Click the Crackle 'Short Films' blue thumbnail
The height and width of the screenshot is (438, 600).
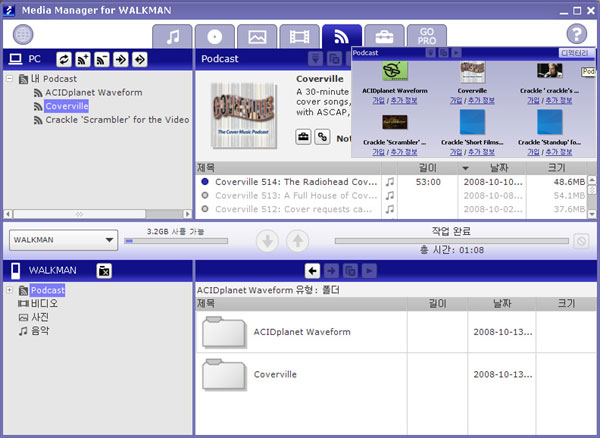pyautogui.click(x=472, y=122)
